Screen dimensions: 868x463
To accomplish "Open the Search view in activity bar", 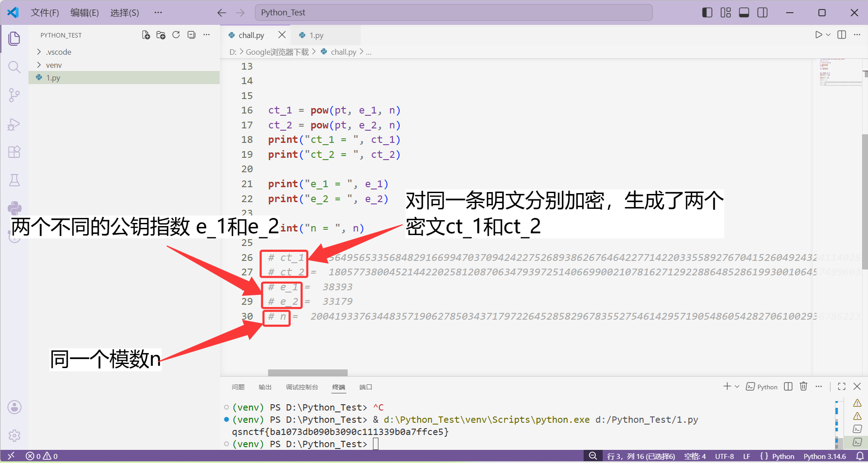I will (14, 67).
